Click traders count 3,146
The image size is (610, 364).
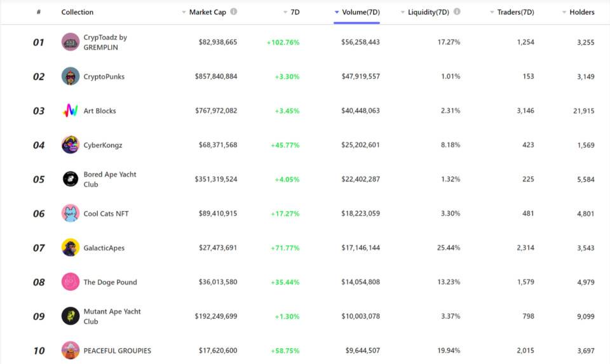pos(525,111)
